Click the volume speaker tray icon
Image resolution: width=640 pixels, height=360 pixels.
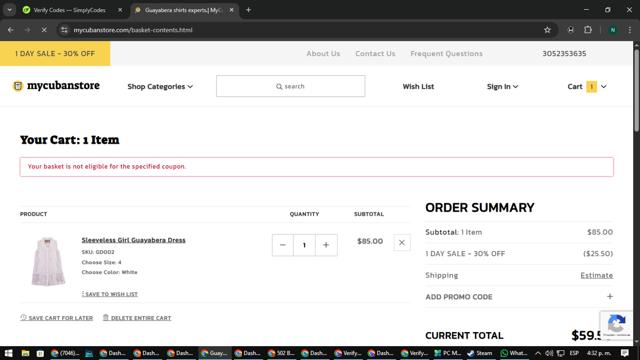pyautogui.click(x=549, y=353)
